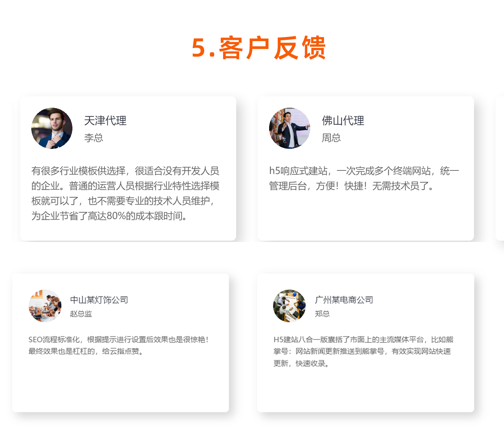The width and height of the screenshot is (504, 447).
Task: Click the 中山某灯饰公司 company name
Action: [x=99, y=300]
